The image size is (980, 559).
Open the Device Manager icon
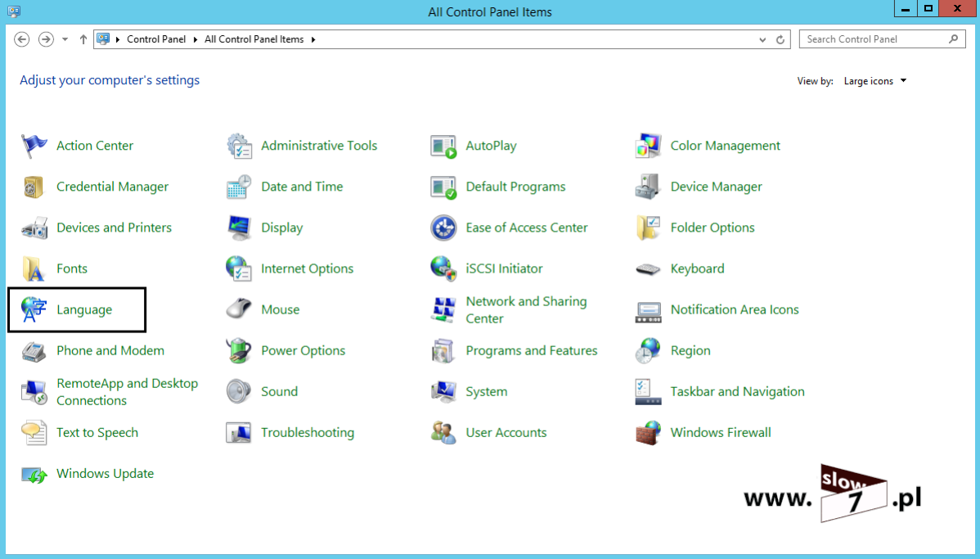pyautogui.click(x=648, y=187)
